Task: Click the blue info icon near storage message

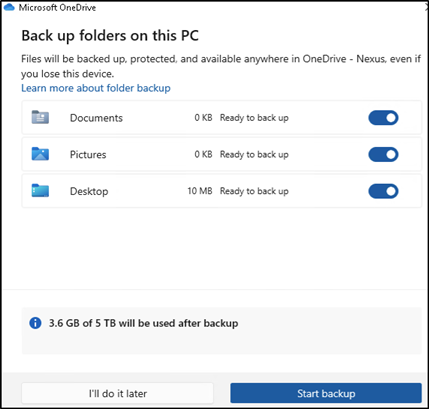Action: [x=35, y=323]
